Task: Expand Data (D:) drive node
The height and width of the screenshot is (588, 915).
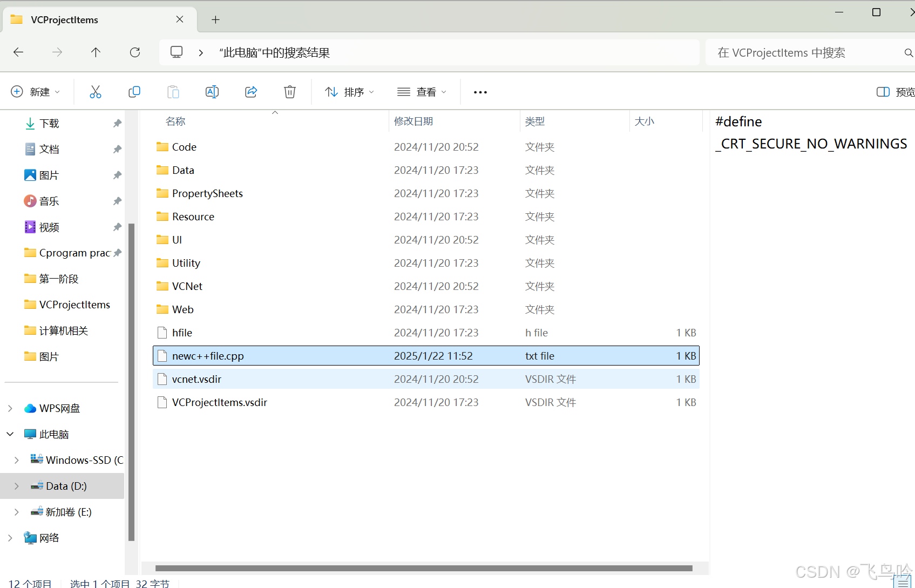Action: (17, 486)
